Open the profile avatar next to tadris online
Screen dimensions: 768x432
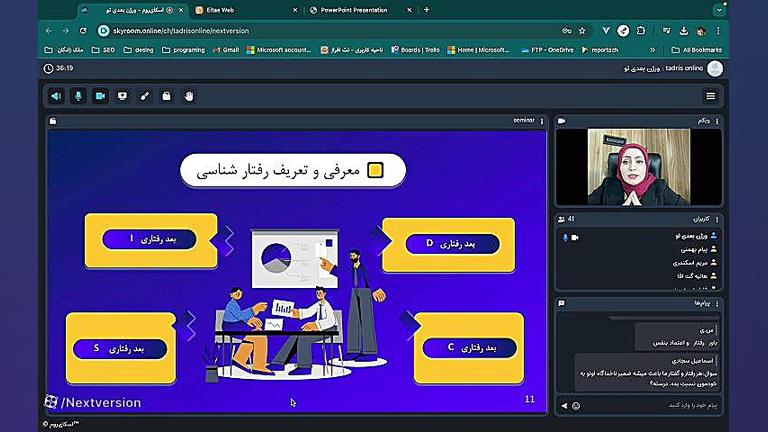pyautogui.click(x=715, y=69)
